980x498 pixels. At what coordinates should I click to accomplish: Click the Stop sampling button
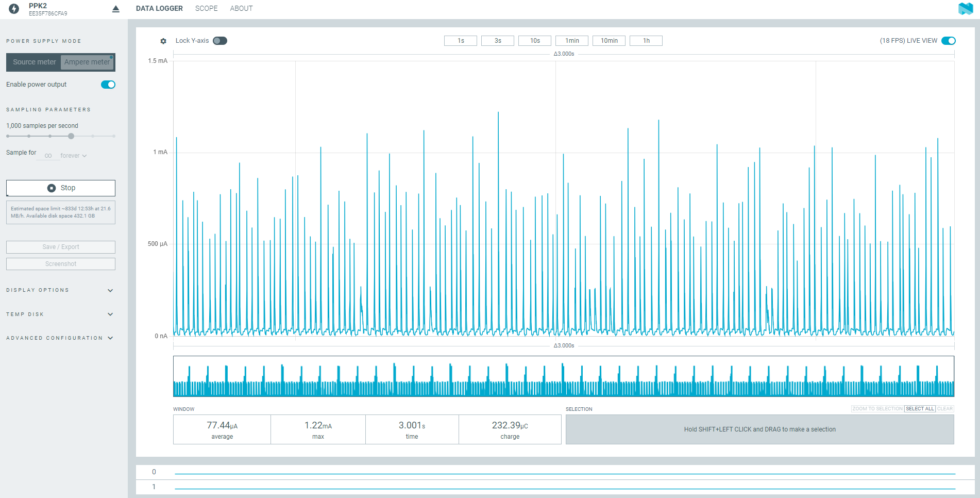coord(61,188)
